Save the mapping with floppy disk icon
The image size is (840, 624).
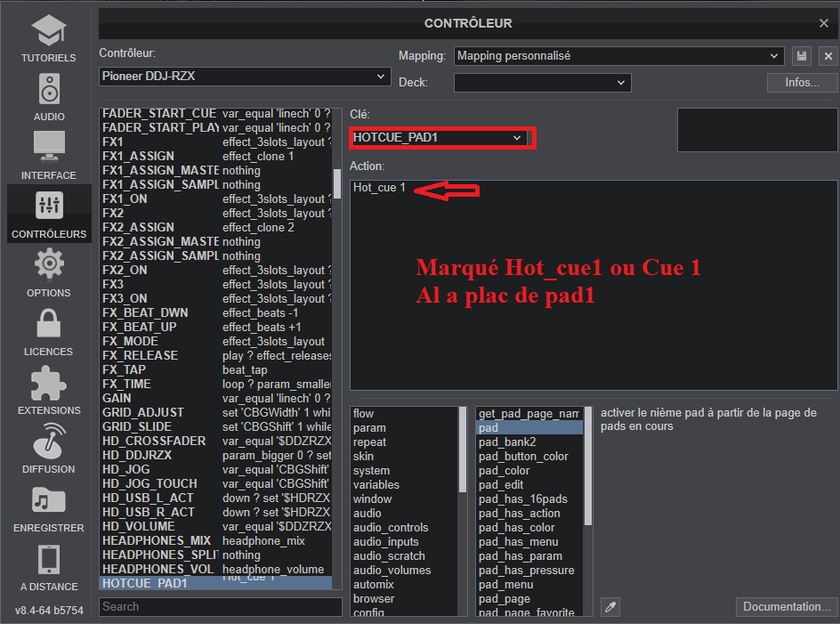(802, 56)
